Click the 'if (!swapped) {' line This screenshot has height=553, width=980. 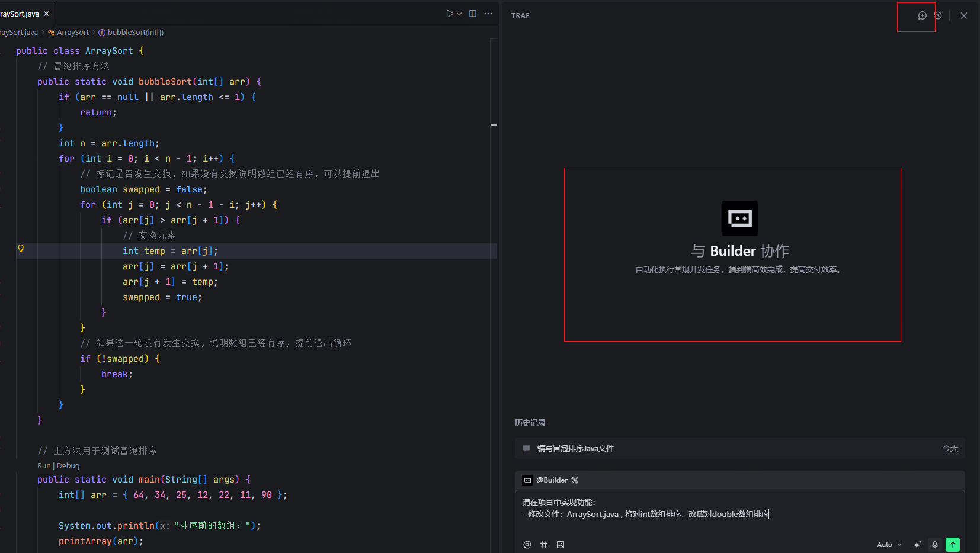[x=120, y=359]
